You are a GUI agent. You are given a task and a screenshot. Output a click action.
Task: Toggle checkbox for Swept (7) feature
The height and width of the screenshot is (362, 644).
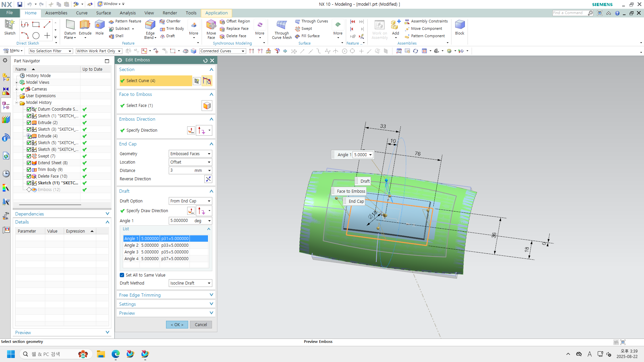[x=29, y=156]
